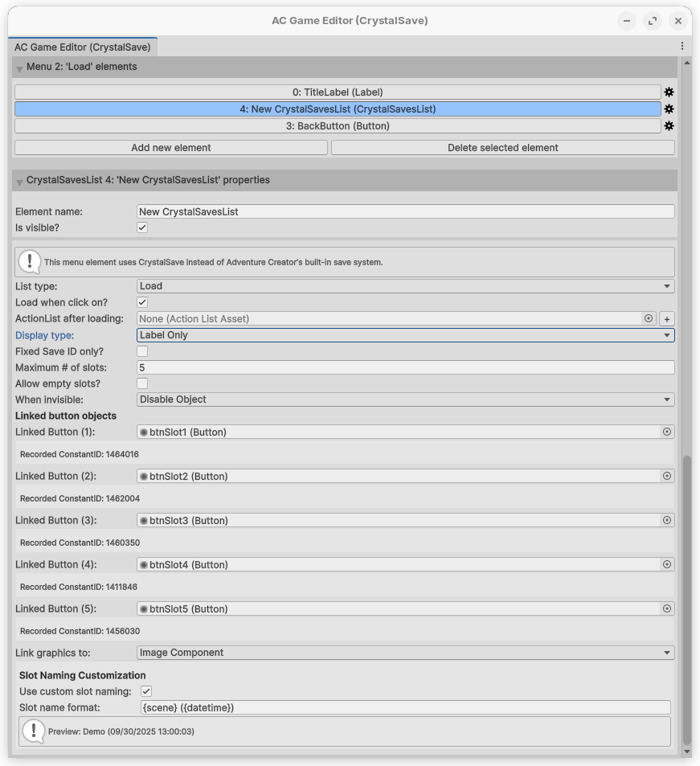Disable 'Use custom slot naming' checkbox
Image resolution: width=700 pixels, height=766 pixels.
pyautogui.click(x=146, y=691)
